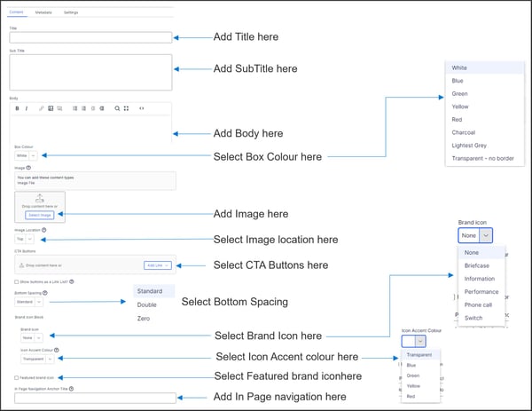The height and width of the screenshot is (411, 532).
Task: Click the help icon beside Image Location
Action: pos(44,230)
